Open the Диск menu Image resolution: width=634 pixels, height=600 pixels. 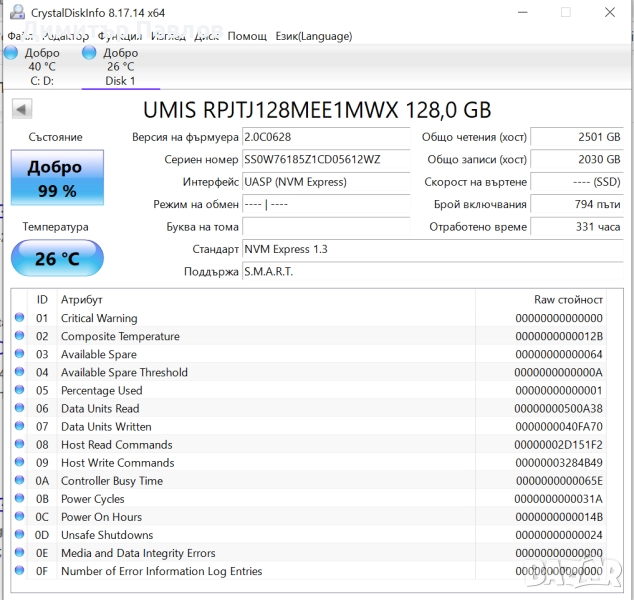206,36
